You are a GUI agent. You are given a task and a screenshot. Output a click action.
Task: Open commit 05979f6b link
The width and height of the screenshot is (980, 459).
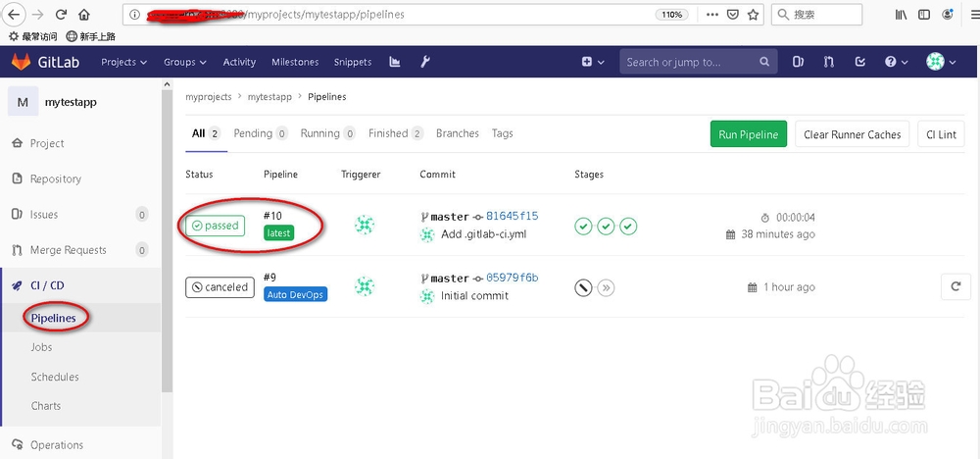click(x=512, y=277)
